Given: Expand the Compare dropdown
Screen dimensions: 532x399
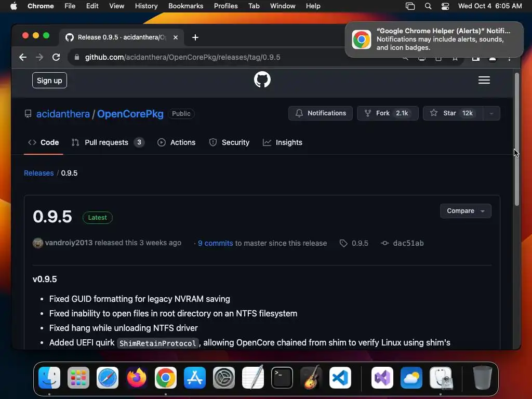Looking at the screenshot, I should point(465,211).
